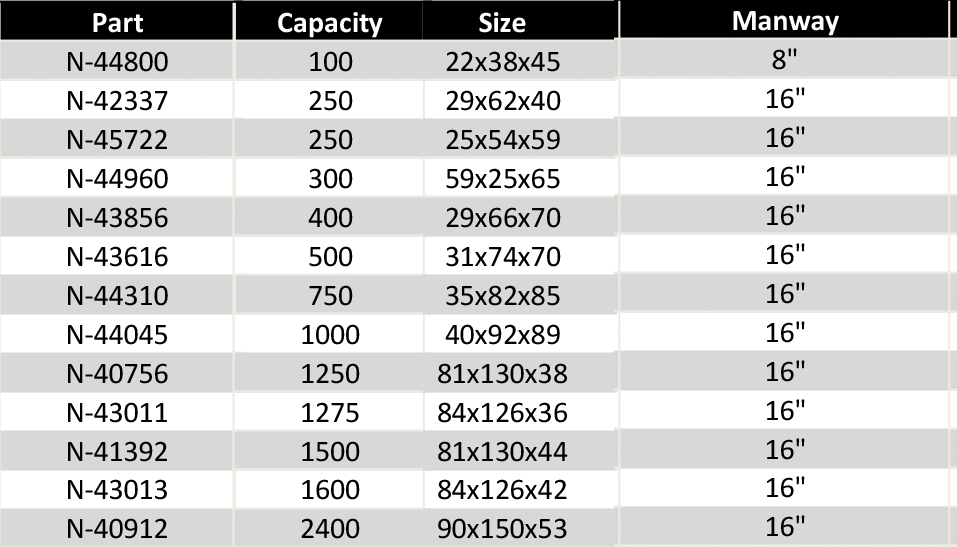Image resolution: width=957 pixels, height=547 pixels.
Task: Select the 500 capacity cell
Action: (x=330, y=257)
